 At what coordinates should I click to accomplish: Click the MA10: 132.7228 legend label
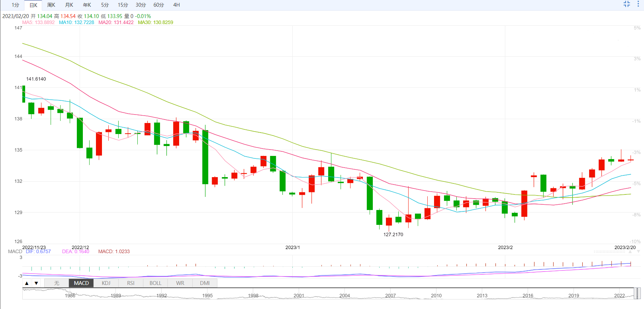click(76, 22)
